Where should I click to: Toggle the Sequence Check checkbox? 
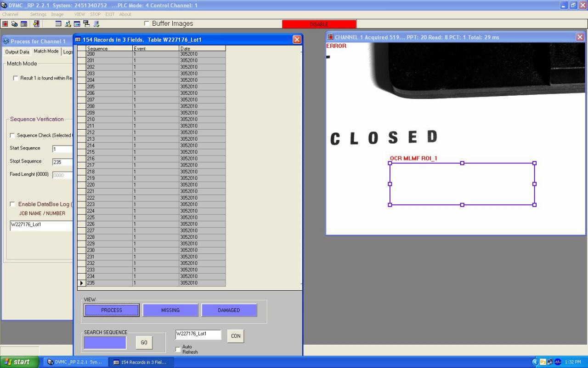(12, 135)
